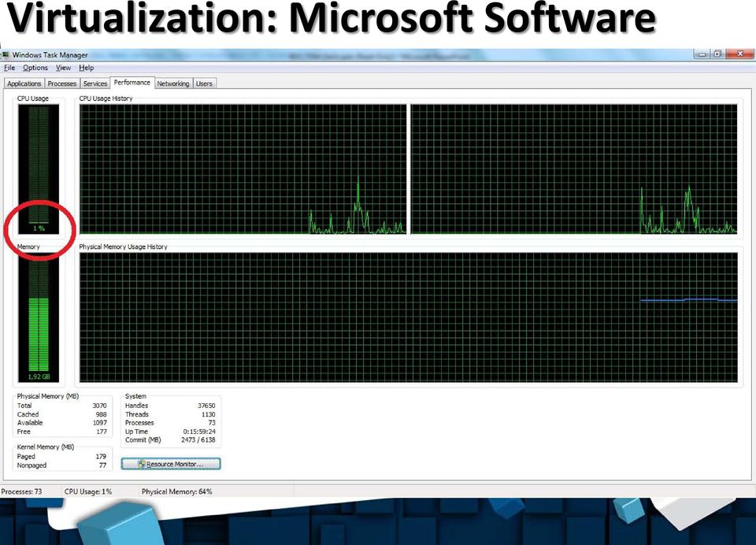Select the Handles value 37650

pyautogui.click(x=206, y=406)
